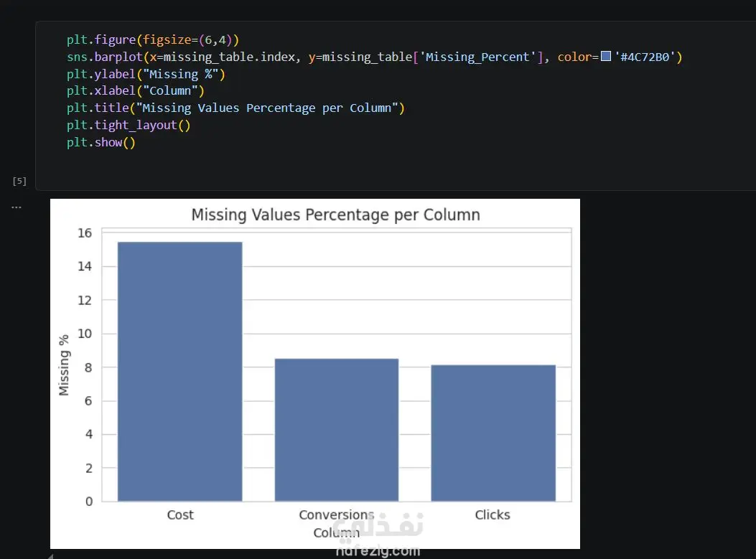The image size is (756, 559).
Task: Click the Clicks bar in the chart
Action: click(493, 433)
